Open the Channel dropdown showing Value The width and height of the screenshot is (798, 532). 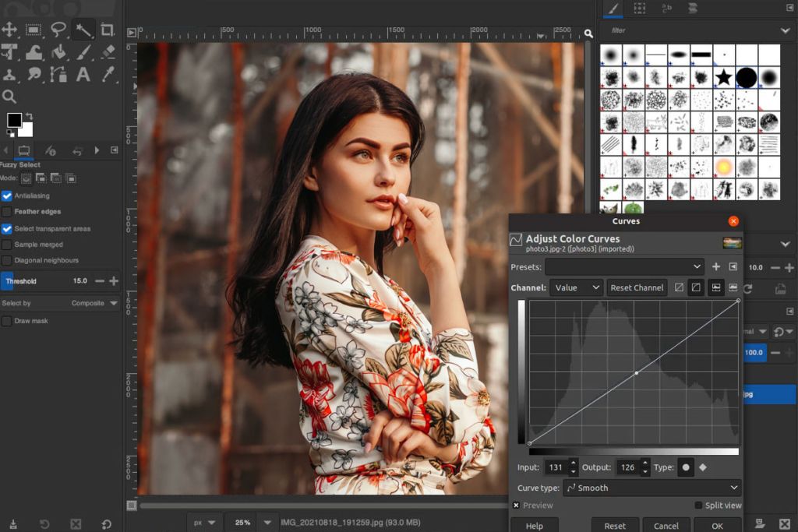coord(576,287)
